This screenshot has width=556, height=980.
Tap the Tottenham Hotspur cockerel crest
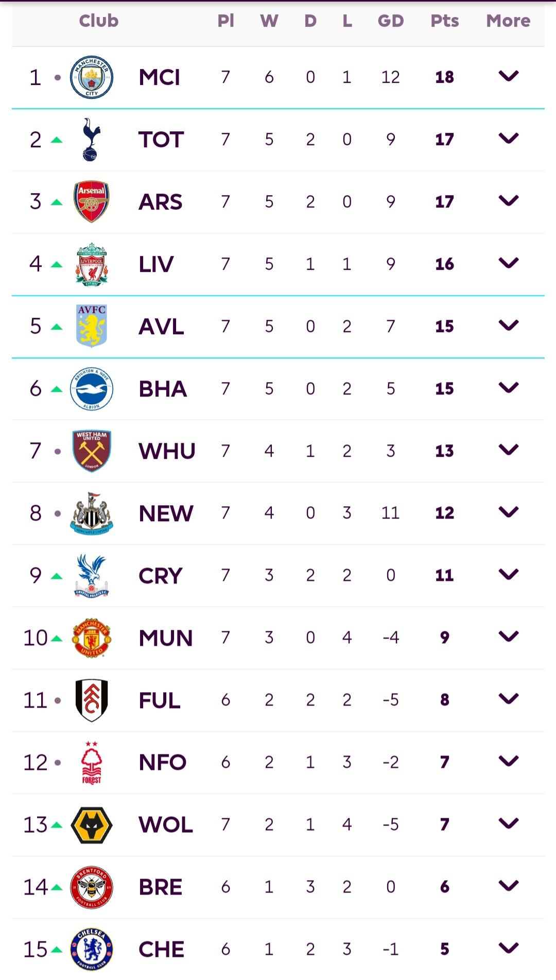pyautogui.click(x=92, y=140)
